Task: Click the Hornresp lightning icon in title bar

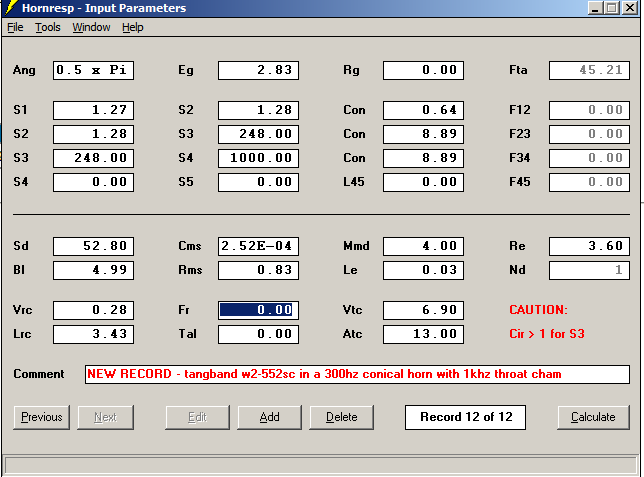Action: 12,7
